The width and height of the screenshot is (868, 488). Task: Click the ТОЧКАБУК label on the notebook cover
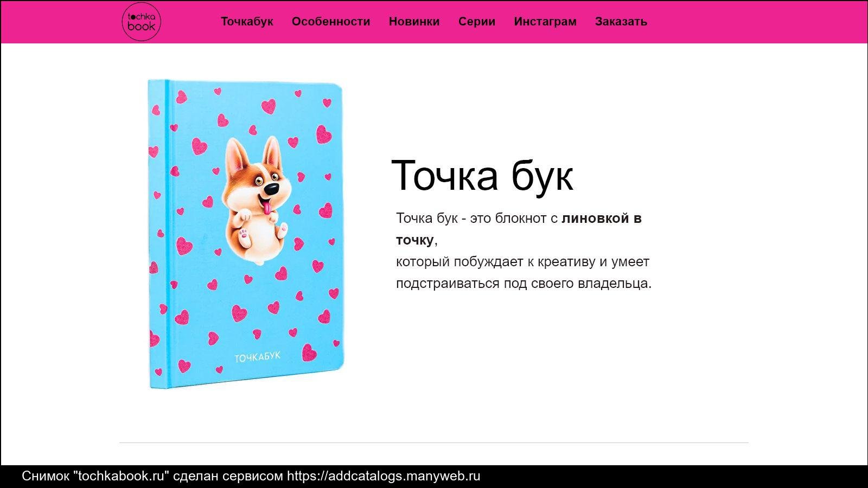[257, 357]
